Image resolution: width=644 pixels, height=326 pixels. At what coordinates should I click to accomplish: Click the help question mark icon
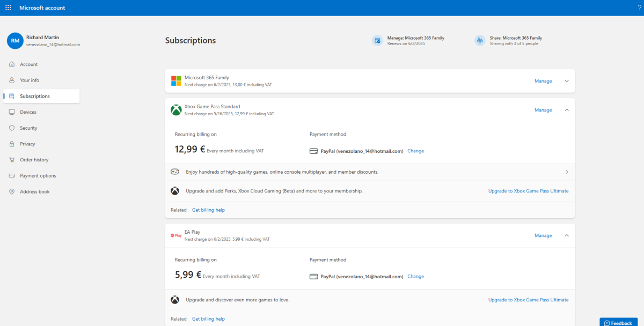[639, 8]
